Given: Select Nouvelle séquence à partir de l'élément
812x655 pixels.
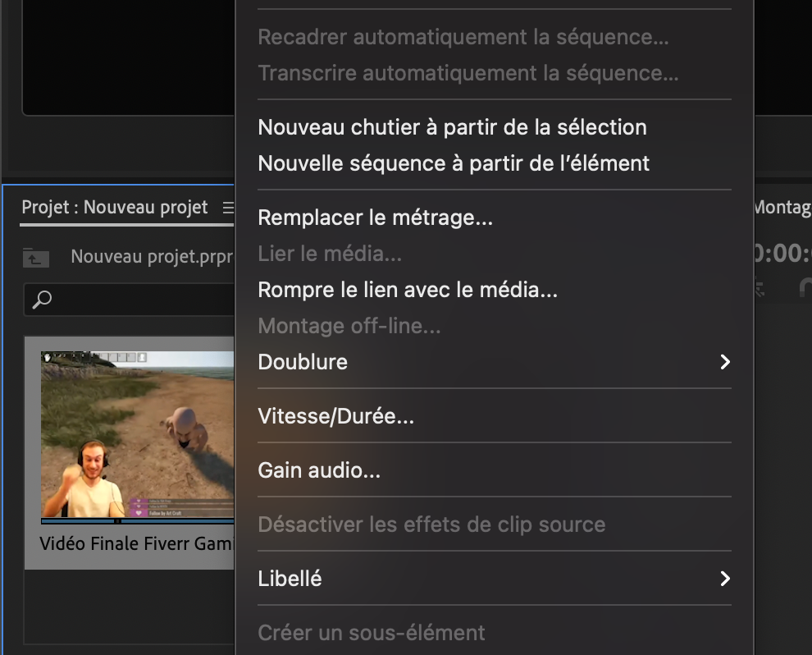Looking at the screenshot, I should pos(454,163).
